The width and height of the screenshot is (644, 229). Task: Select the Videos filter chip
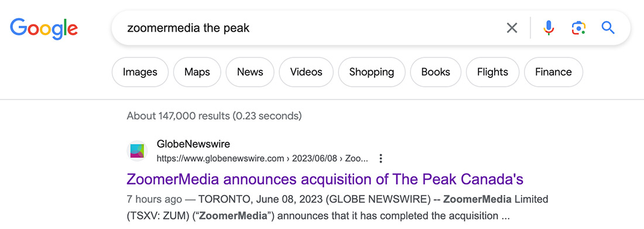point(306,72)
